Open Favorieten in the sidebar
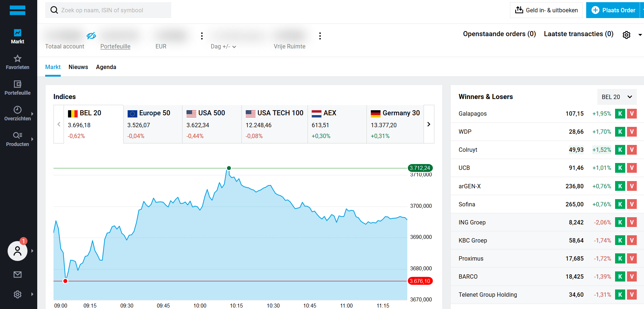This screenshot has height=309, width=644. pyautogui.click(x=17, y=62)
